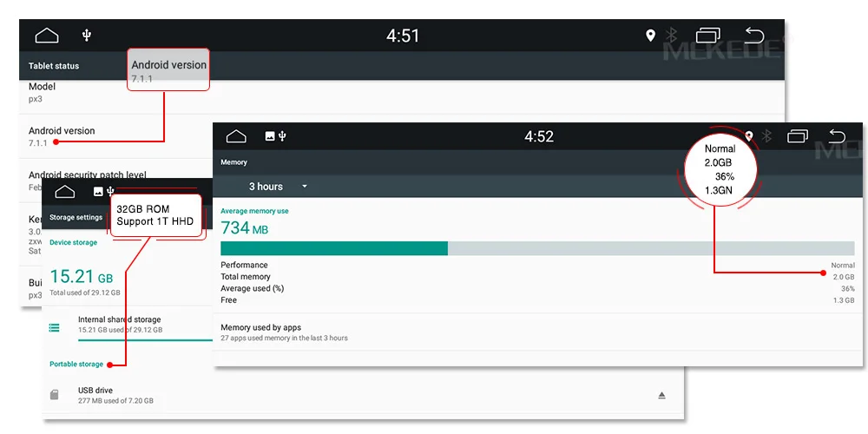Tap the Internal shared storage list icon
This screenshot has width=868, height=434.
[x=54, y=328]
